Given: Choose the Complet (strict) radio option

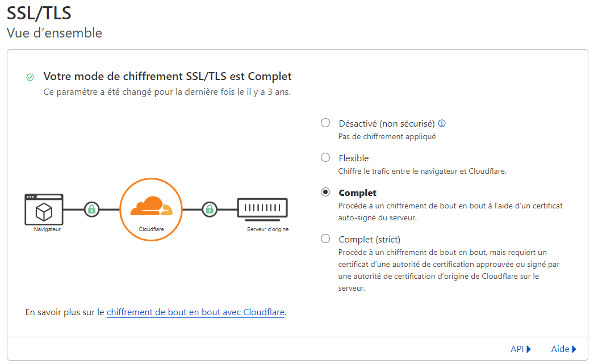Looking at the screenshot, I should (325, 239).
